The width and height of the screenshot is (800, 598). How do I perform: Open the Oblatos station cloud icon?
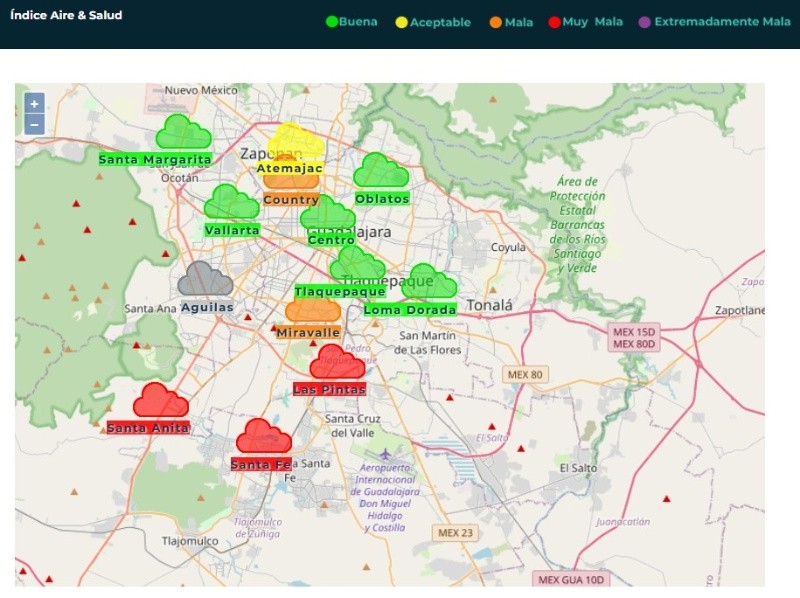381,171
